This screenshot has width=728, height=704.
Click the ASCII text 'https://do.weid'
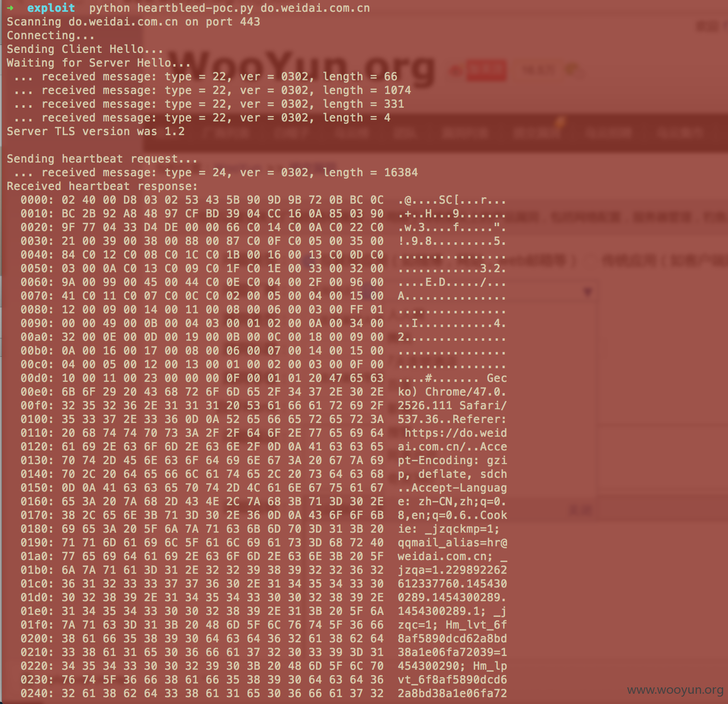(x=456, y=433)
